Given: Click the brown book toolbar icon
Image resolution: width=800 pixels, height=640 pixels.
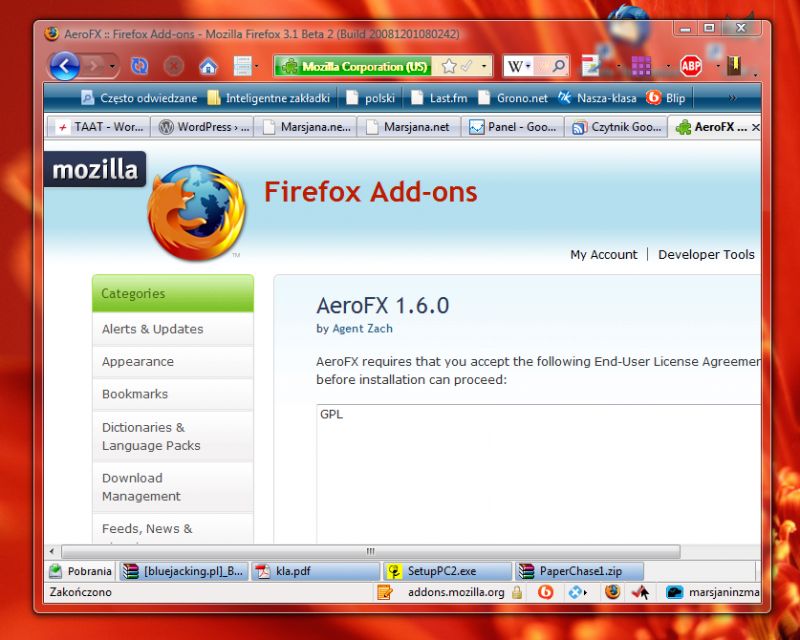Looking at the screenshot, I should coord(734,66).
